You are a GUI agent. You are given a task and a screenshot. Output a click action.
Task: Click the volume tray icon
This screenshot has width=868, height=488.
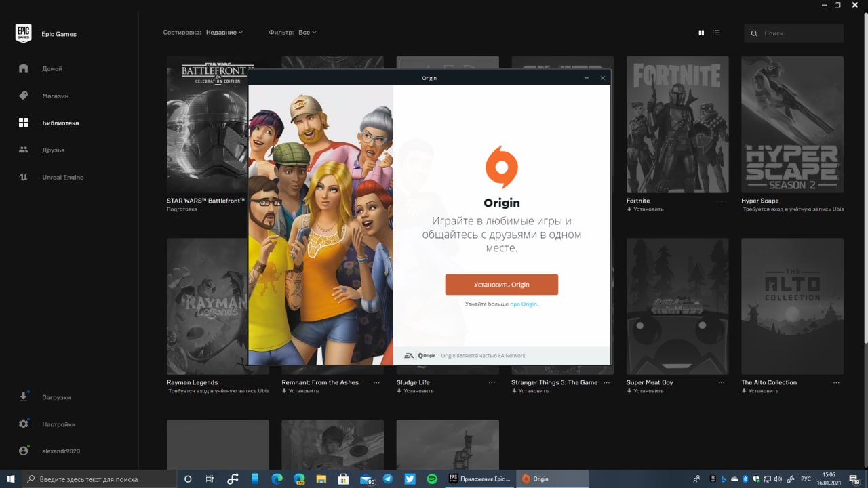[777, 479]
